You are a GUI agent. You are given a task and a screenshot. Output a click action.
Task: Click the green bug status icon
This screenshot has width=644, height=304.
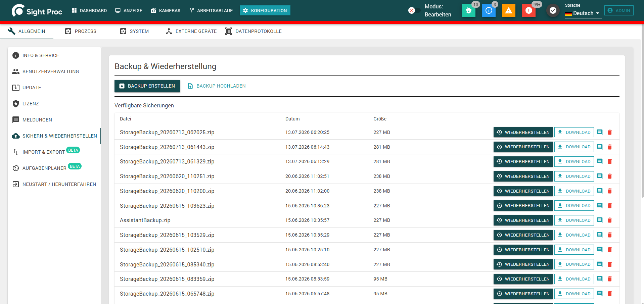(x=468, y=10)
